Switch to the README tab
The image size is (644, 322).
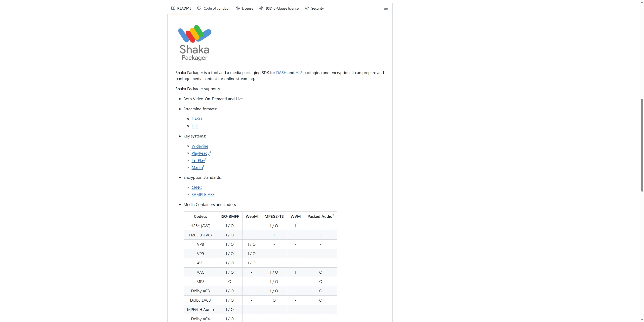(x=181, y=8)
